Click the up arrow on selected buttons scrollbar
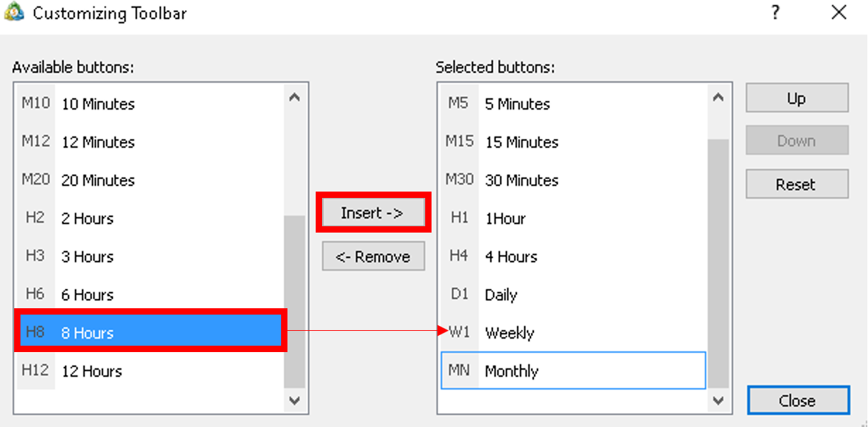This screenshot has width=868, height=427. coord(718,97)
